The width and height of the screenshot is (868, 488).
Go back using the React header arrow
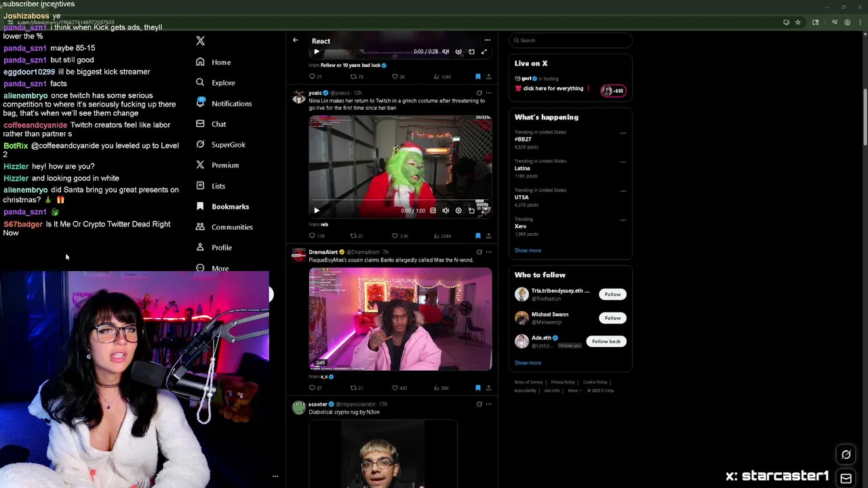click(x=295, y=41)
